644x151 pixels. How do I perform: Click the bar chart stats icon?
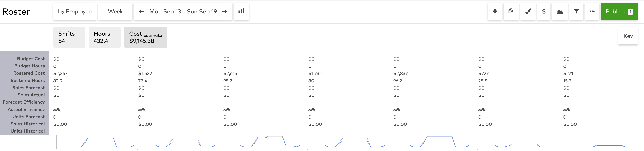point(241,11)
